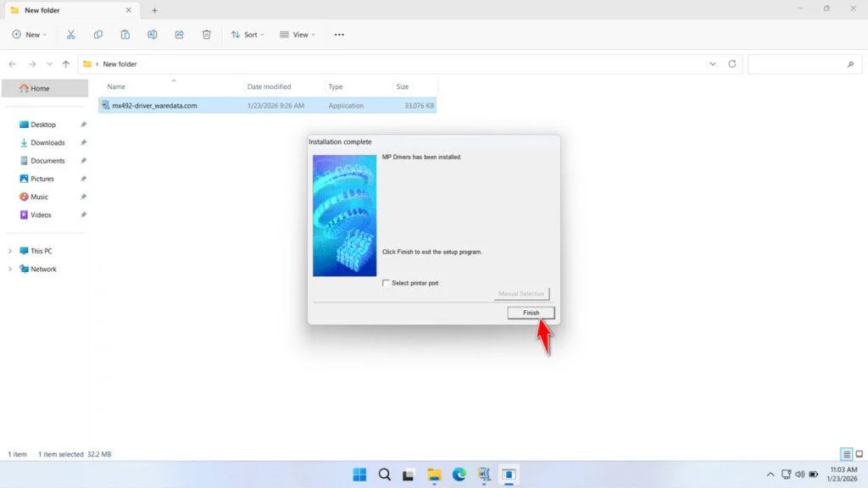Enable the Select printer port checkbox
Viewport: 868px width, 488px height.
click(386, 283)
